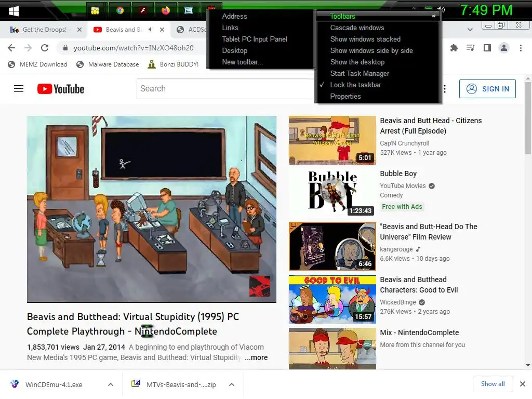Close the downloads bar
Screen dimensions: 532x399
point(523,384)
